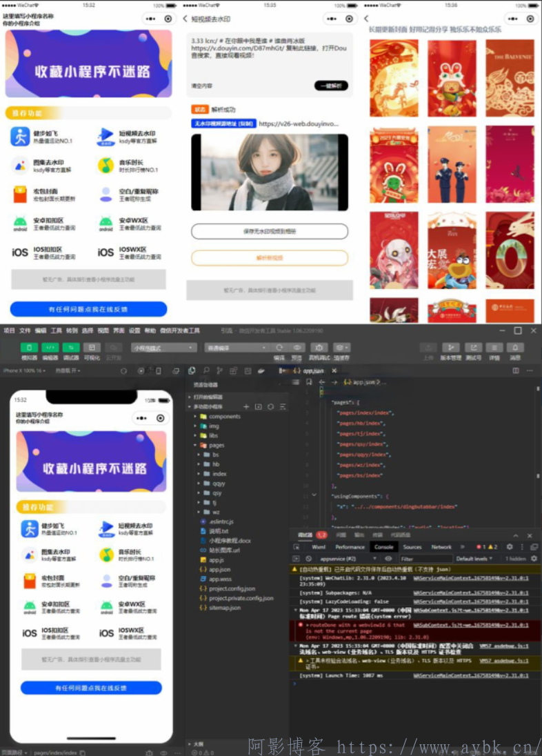Tap 音乐时长 icon in top-left screenshot
The width and height of the screenshot is (542, 756).
(x=106, y=166)
